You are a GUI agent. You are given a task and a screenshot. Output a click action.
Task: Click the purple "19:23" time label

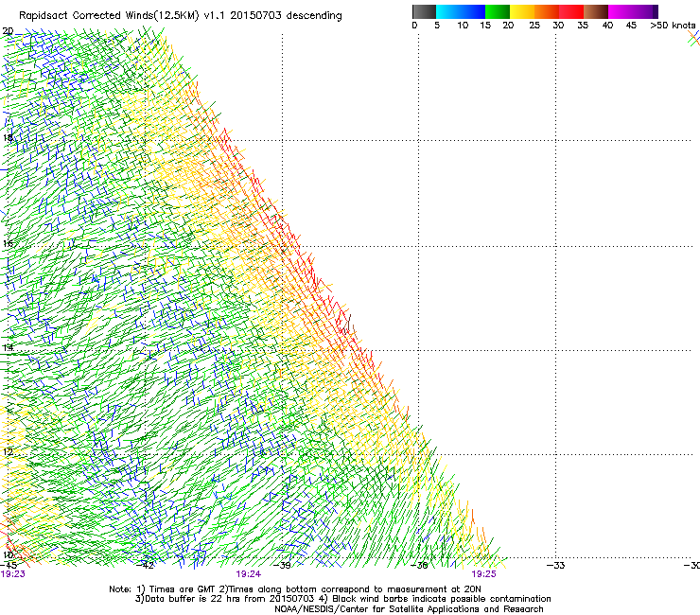tap(13, 574)
